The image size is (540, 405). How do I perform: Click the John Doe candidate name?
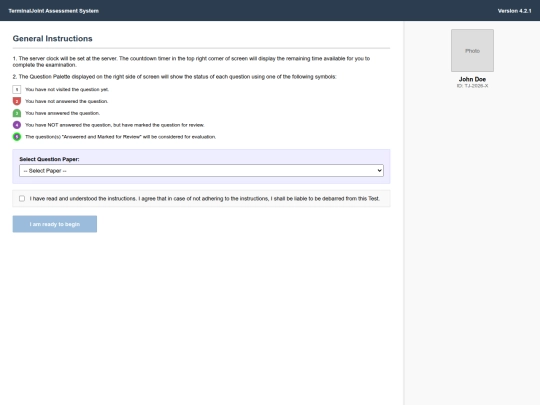tap(472, 79)
